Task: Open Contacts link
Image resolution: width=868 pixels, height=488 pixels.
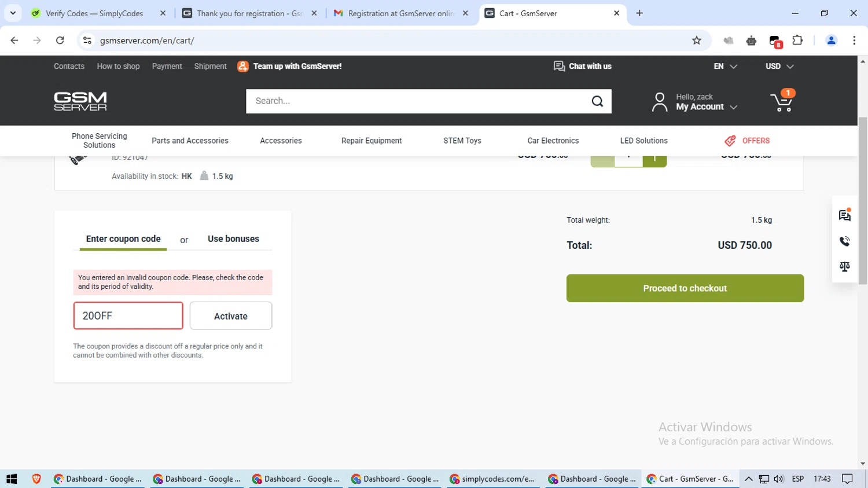Action: 69,67
